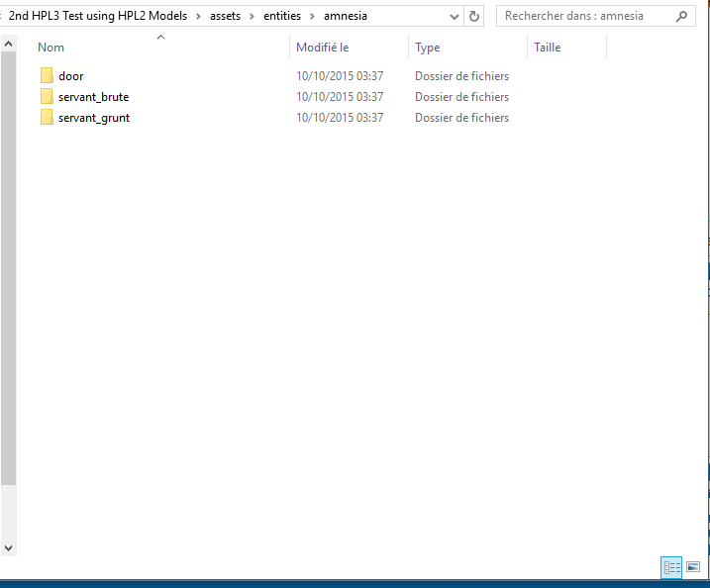Click in the Rechercher dans amnesia field
Screen dimensions: 710x588
584,16
